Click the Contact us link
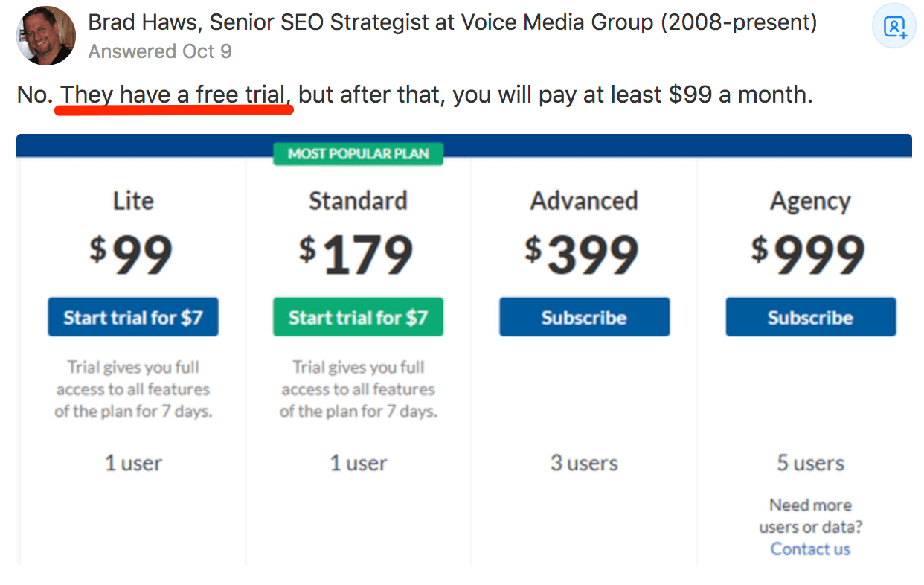This screenshot has width=924, height=585. pos(810,549)
